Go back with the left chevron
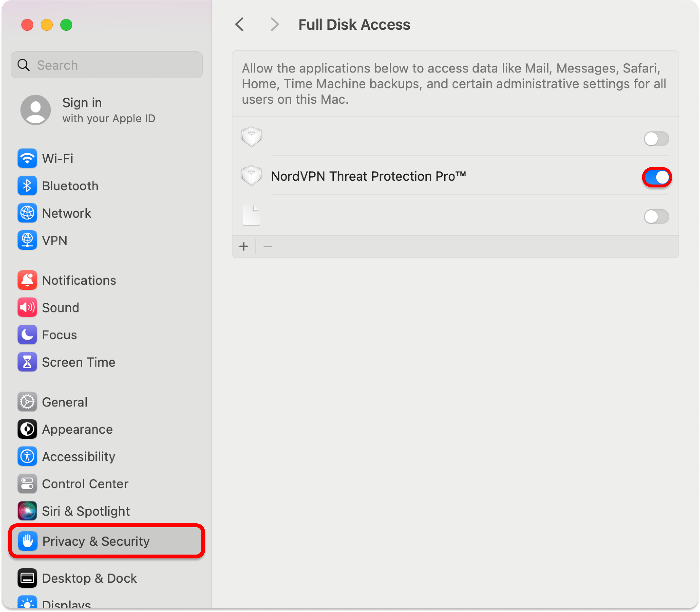Screen dimensions: 700x612 (x=240, y=25)
